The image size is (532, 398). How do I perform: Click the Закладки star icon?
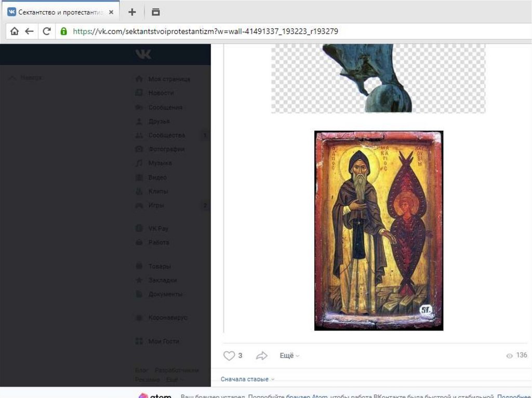tap(139, 280)
